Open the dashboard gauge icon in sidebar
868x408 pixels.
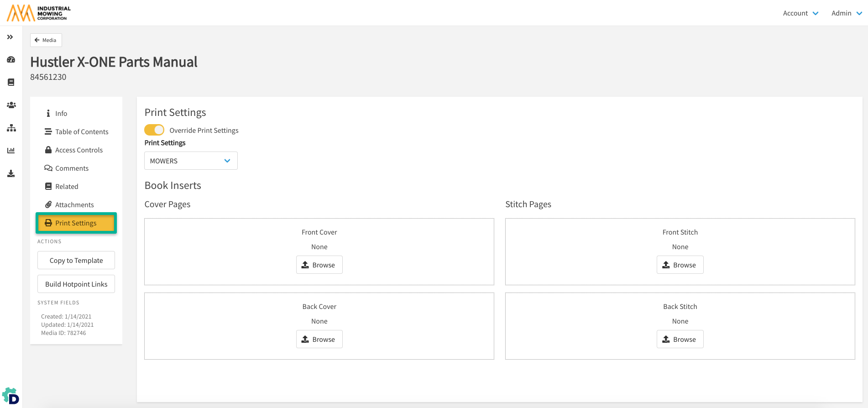pyautogui.click(x=11, y=60)
